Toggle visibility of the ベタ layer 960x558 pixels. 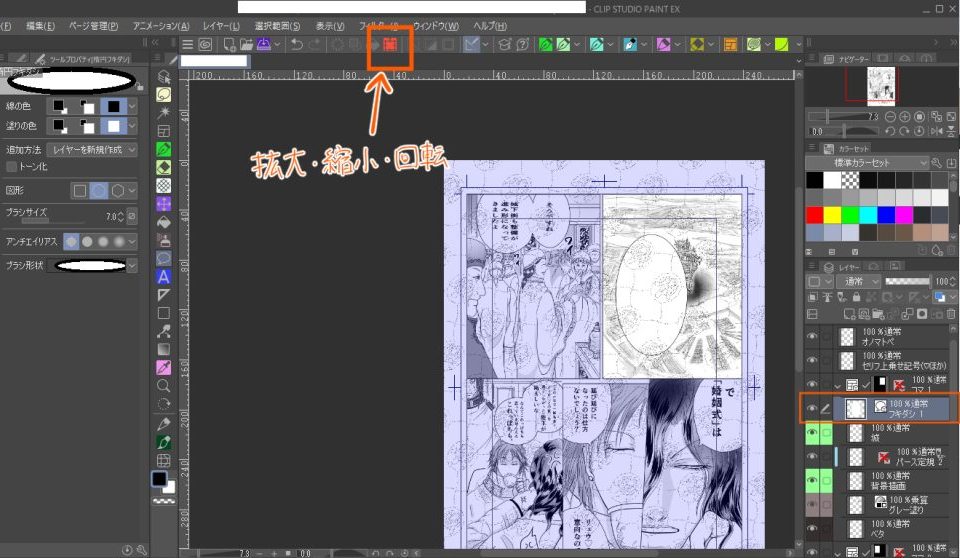pos(812,529)
